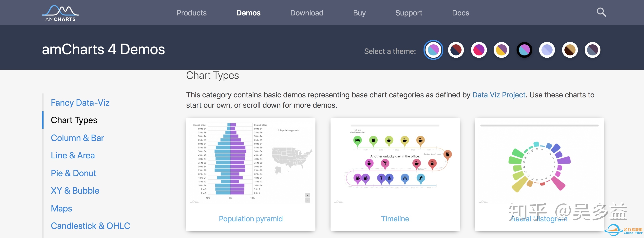The height and width of the screenshot is (238, 644).
Task: Open Candlestick & OHLC category
Action: (x=90, y=226)
